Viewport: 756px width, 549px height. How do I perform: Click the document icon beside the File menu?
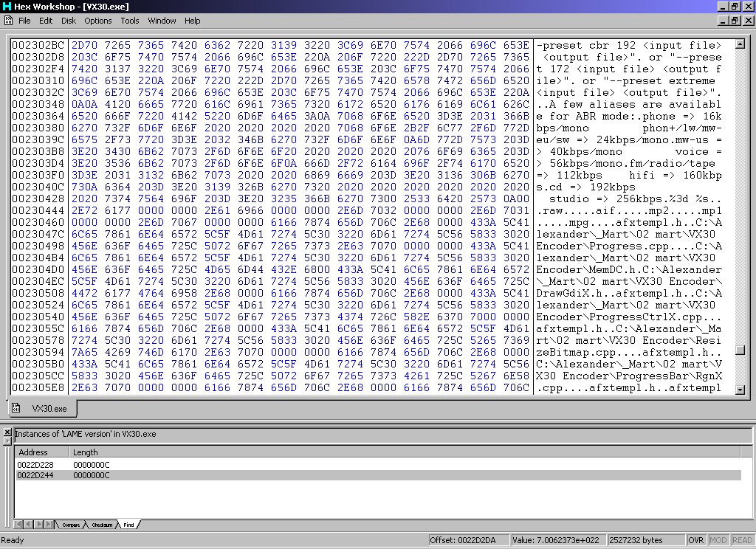[x=8, y=20]
